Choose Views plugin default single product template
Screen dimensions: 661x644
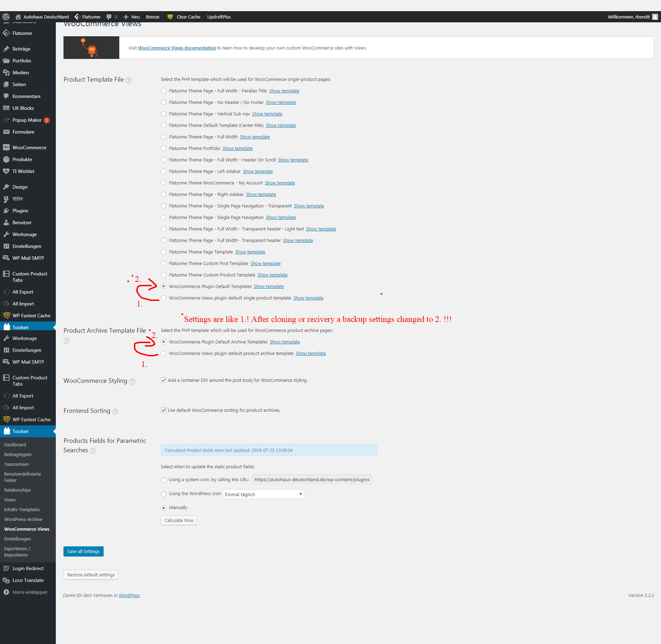pos(164,298)
